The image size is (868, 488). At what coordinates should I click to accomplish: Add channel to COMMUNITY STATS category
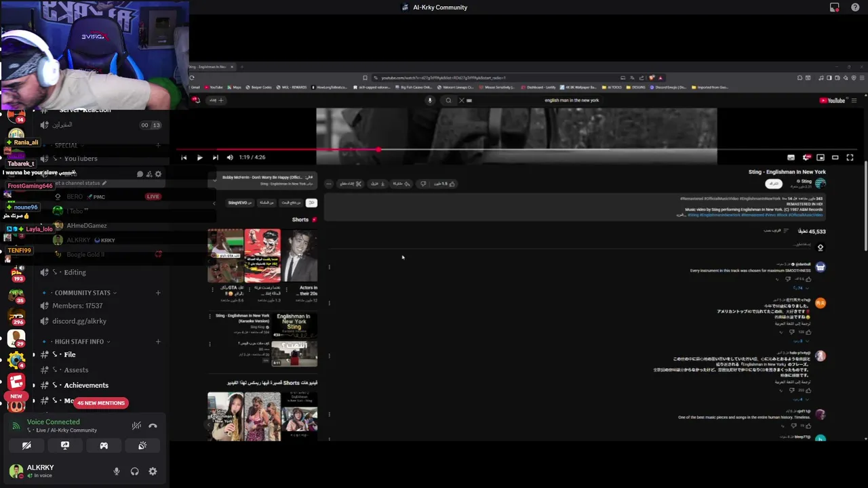tap(158, 293)
